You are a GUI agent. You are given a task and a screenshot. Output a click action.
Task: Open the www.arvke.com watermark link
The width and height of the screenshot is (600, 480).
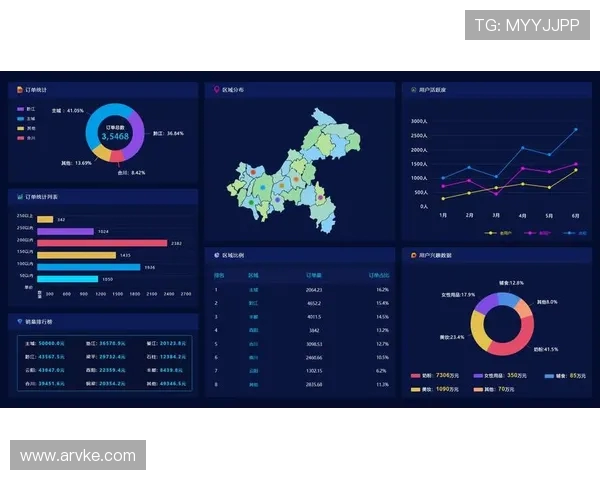pyautogui.click(x=78, y=456)
